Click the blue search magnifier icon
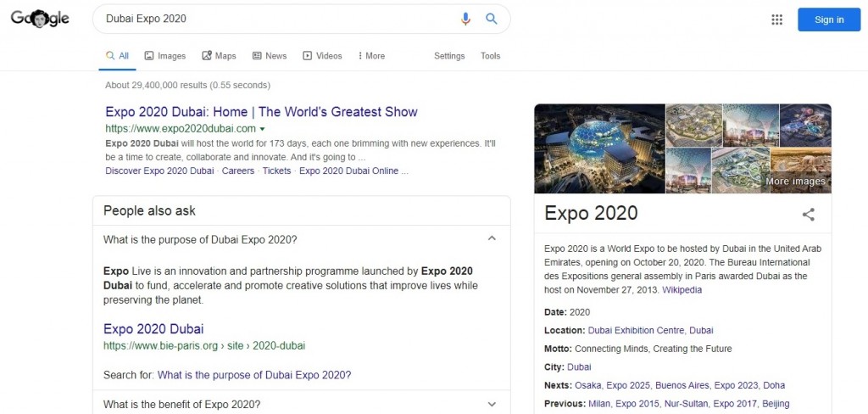 pyautogui.click(x=492, y=19)
